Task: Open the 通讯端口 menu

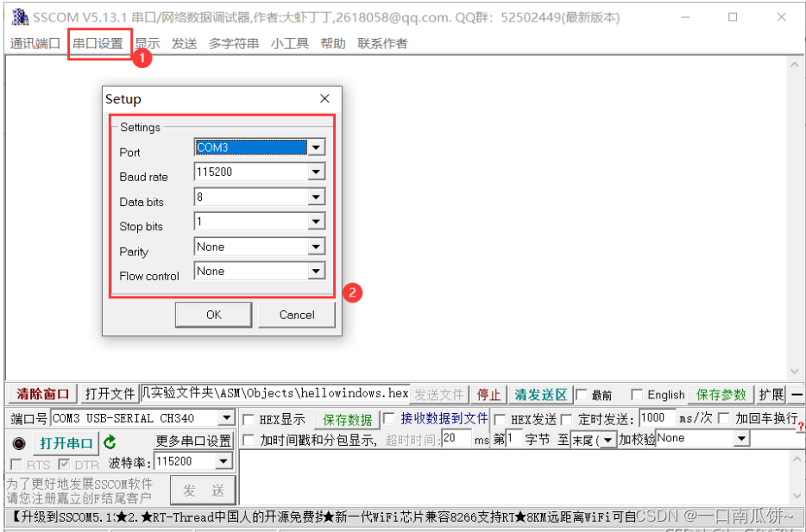Action: coord(35,44)
